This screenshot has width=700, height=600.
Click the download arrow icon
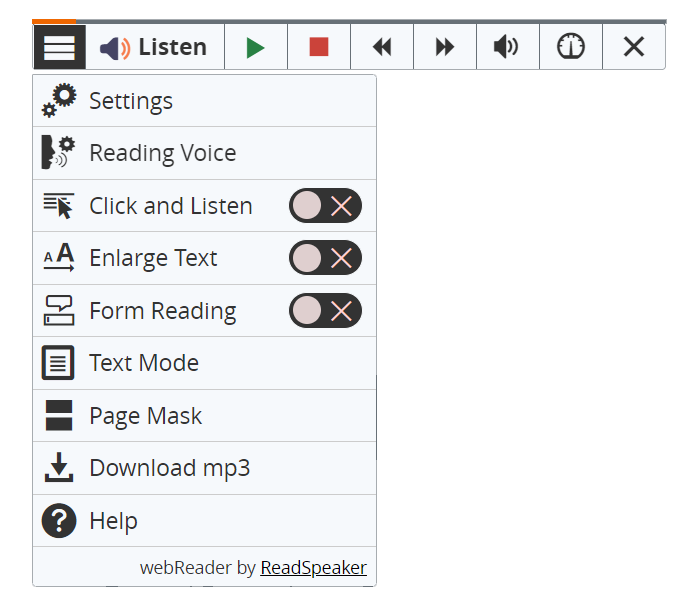[58, 467]
